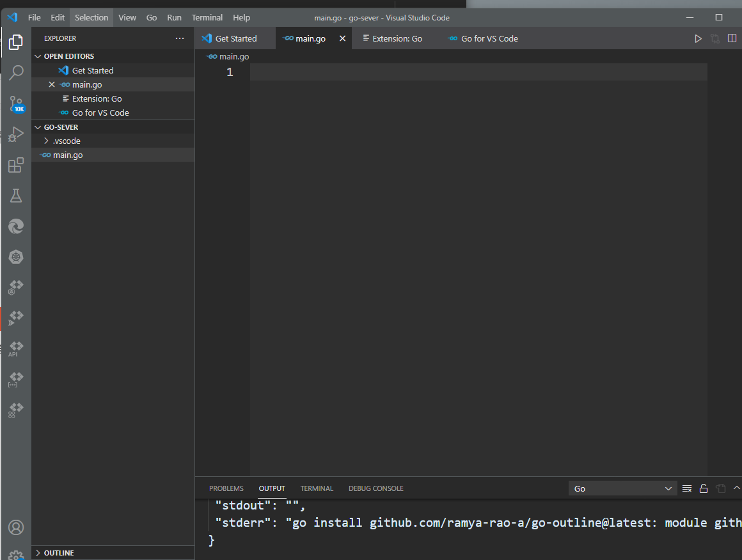Open the Go output channel dropdown
Image resolution: width=742 pixels, height=560 pixels.
point(622,488)
